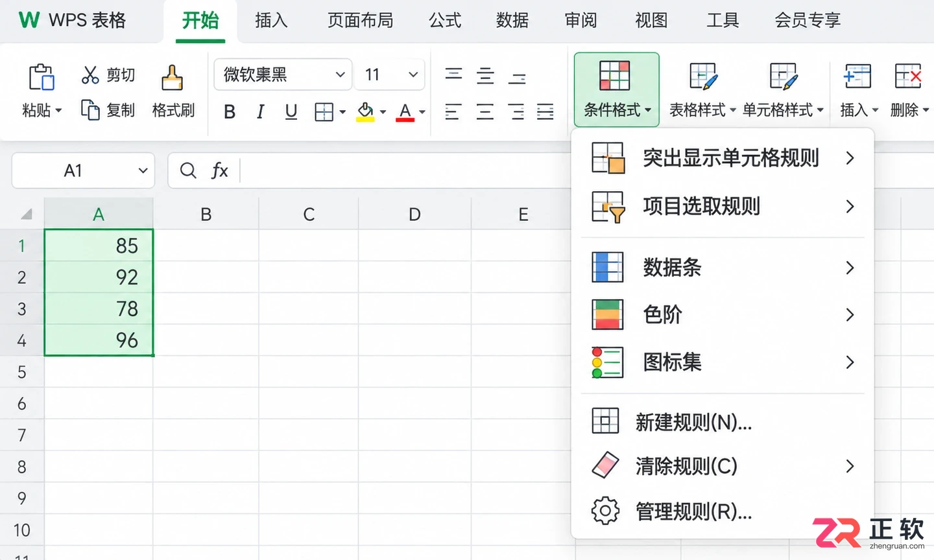Open the 页面布局 ribbon tab
The height and width of the screenshot is (560, 934).
point(361,21)
